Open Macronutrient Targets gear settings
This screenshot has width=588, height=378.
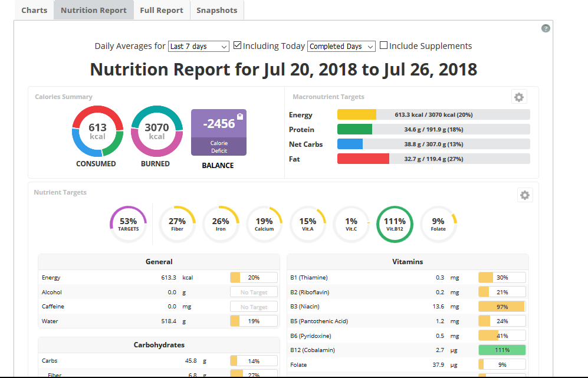pos(519,97)
